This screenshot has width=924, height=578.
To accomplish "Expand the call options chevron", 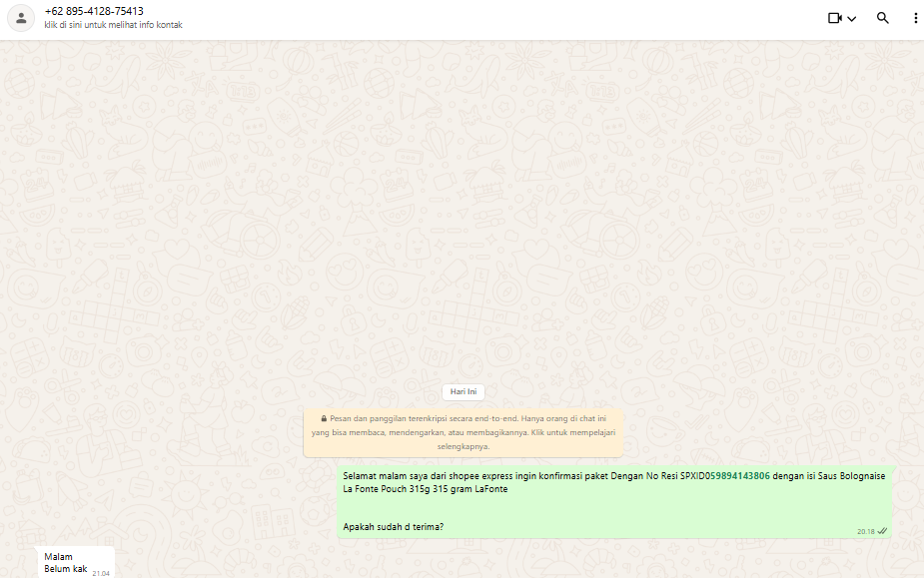I will coord(851,19).
